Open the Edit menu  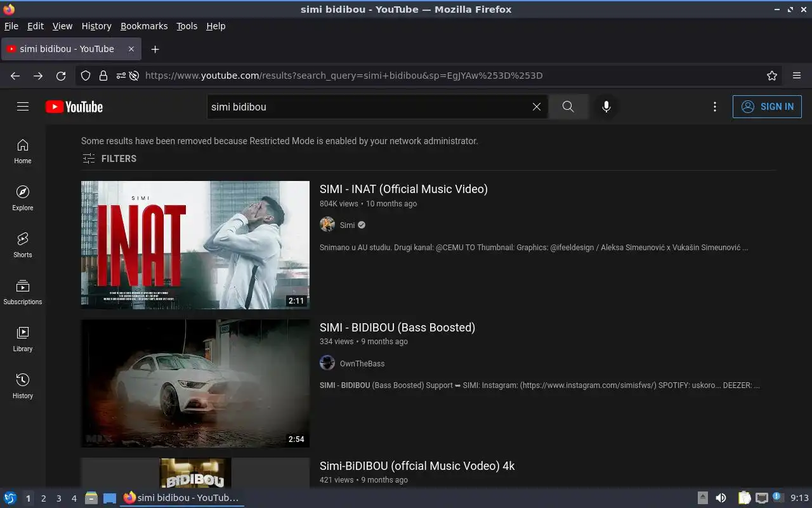pyautogui.click(x=36, y=26)
